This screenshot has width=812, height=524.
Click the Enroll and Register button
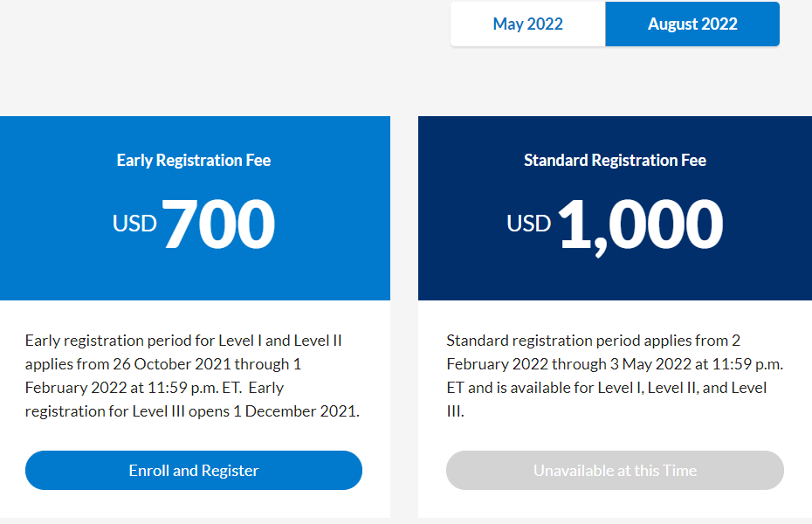tap(194, 471)
